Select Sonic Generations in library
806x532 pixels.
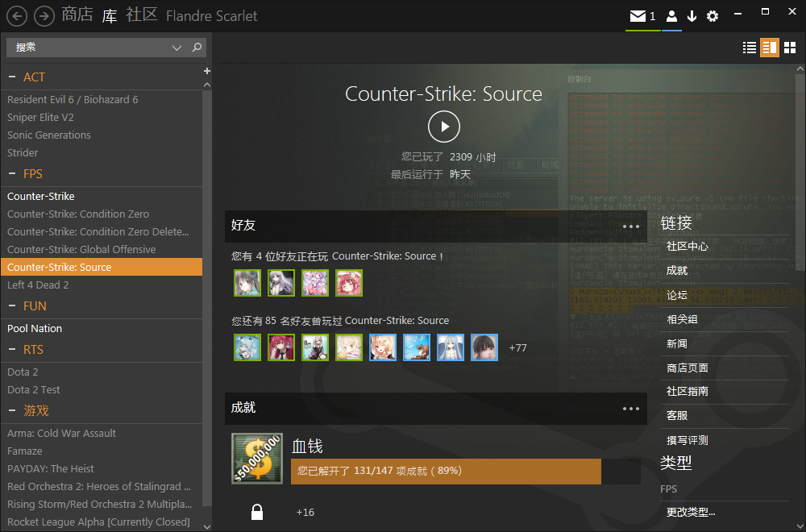102,135
